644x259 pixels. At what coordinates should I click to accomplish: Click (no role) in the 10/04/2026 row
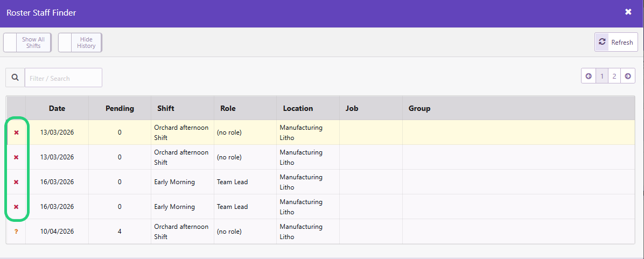tap(229, 232)
